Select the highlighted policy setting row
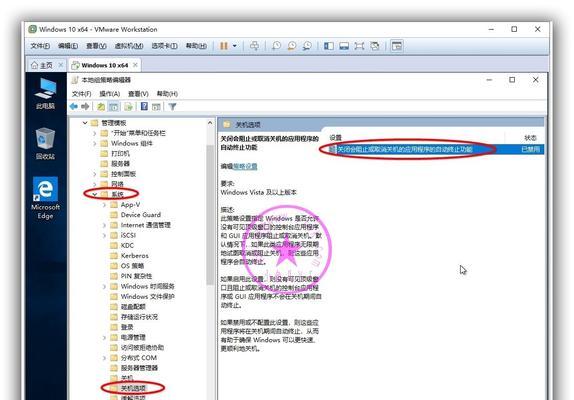Image resolution: width=574 pixels, height=400 pixels. (435, 149)
